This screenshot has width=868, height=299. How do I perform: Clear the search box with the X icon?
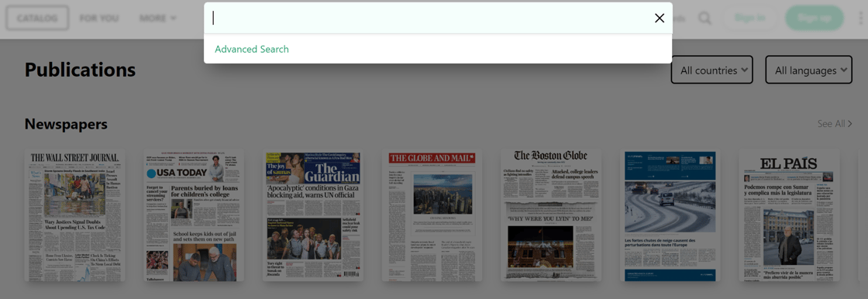click(x=660, y=19)
